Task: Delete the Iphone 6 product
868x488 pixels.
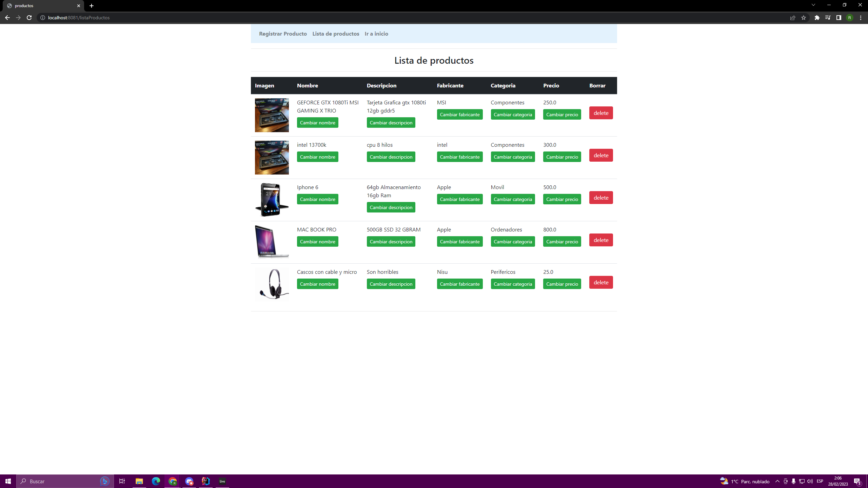Action: point(601,198)
